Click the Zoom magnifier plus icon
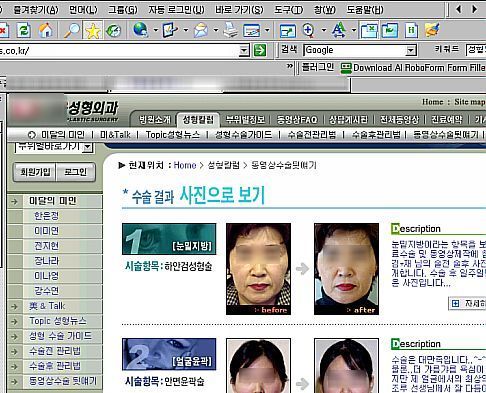Image resolution: width=486 pixels, height=393 pixels. pos(309,31)
